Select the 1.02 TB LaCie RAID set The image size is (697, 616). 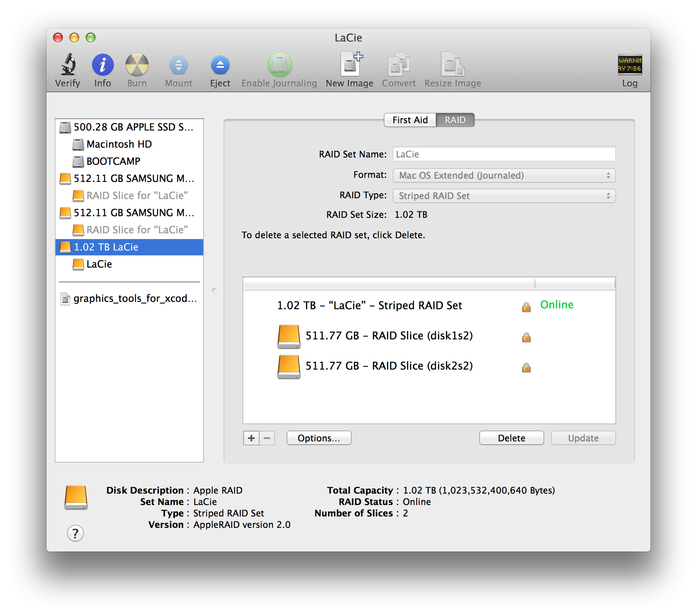coord(129,247)
